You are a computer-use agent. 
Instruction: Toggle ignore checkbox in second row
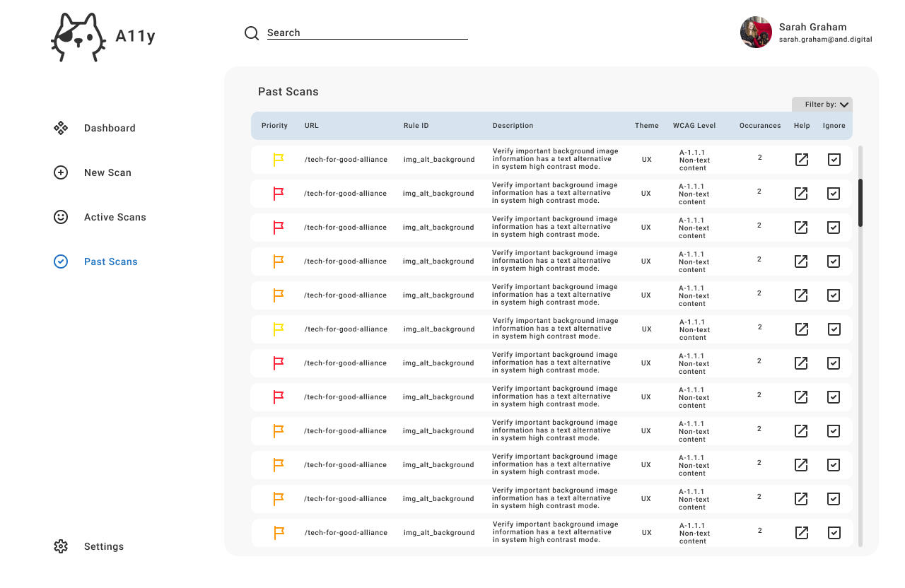pyautogui.click(x=834, y=194)
